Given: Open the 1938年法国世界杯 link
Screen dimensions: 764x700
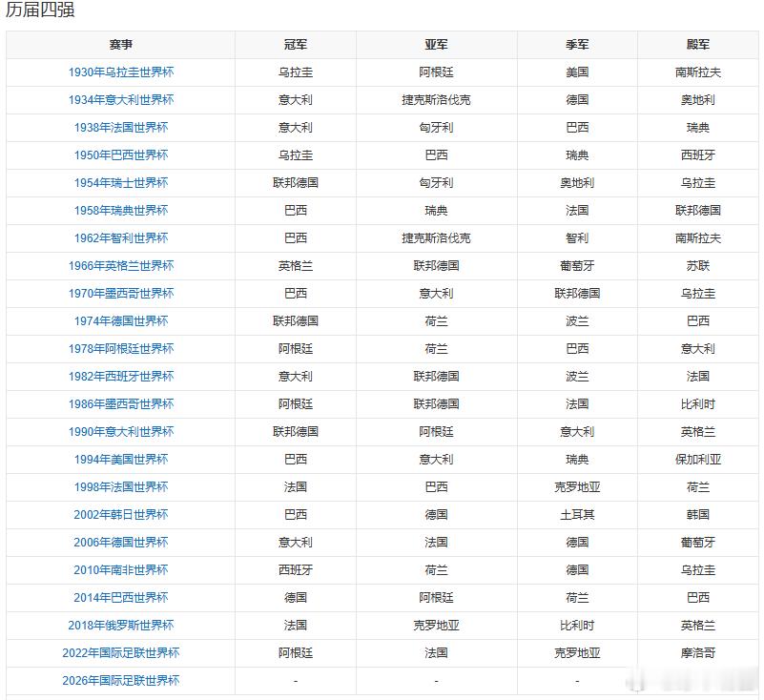Looking at the screenshot, I should click(x=121, y=128).
